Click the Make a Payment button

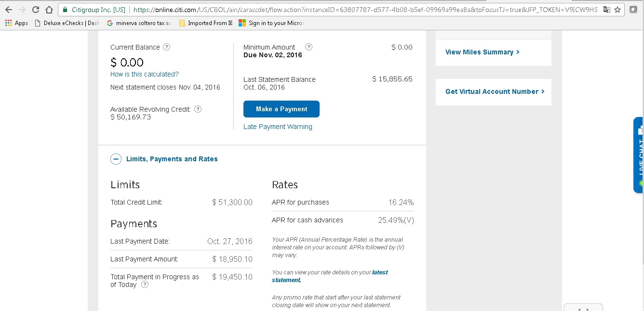click(x=281, y=109)
